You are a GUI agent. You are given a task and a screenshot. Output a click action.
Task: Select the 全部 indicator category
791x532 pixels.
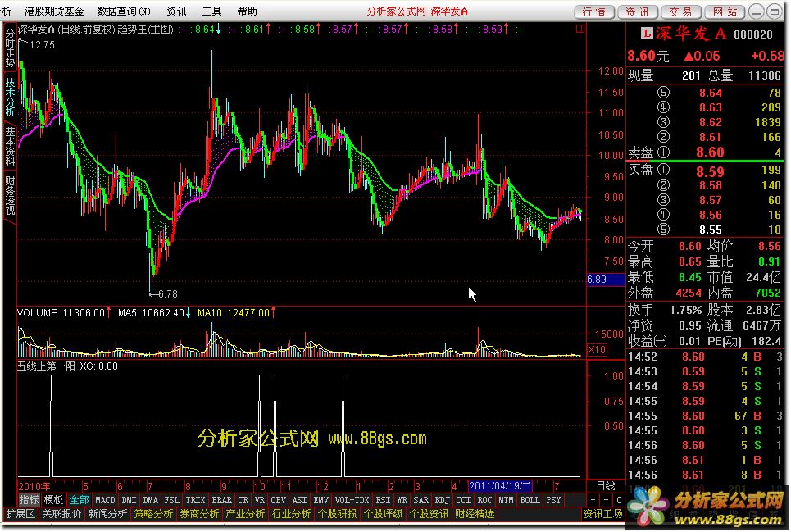click(79, 500)
